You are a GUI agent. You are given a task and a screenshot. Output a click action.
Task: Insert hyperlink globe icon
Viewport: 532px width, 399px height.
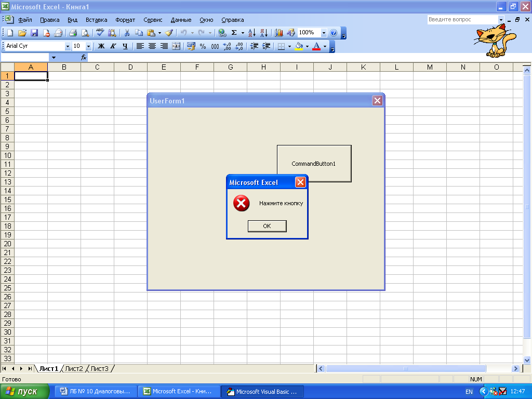coord(222,33)
